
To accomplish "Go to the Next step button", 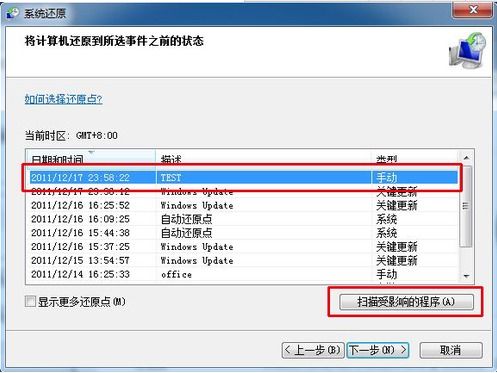I will coord(378,350).
